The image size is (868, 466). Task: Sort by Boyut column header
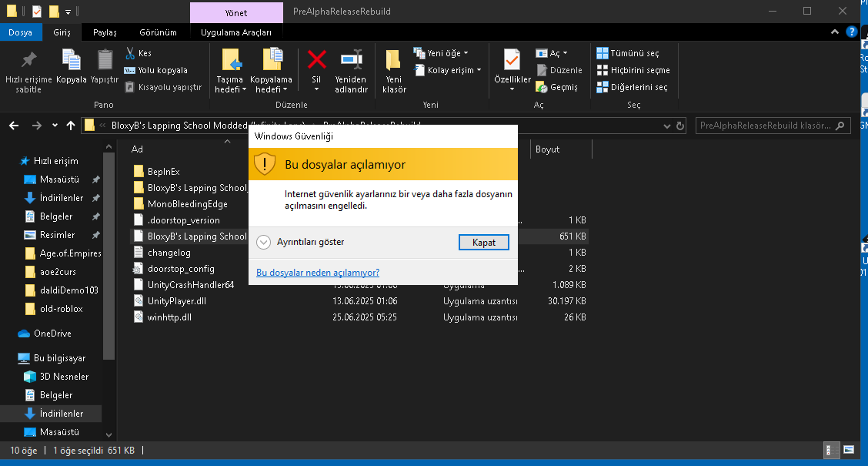(x=547, y=149)
